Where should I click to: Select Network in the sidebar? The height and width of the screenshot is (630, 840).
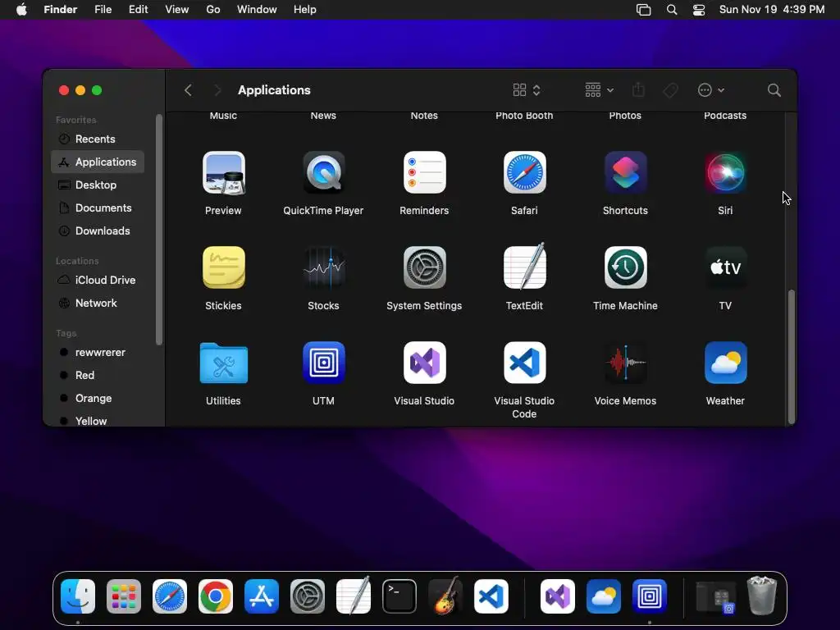(98, 304)
